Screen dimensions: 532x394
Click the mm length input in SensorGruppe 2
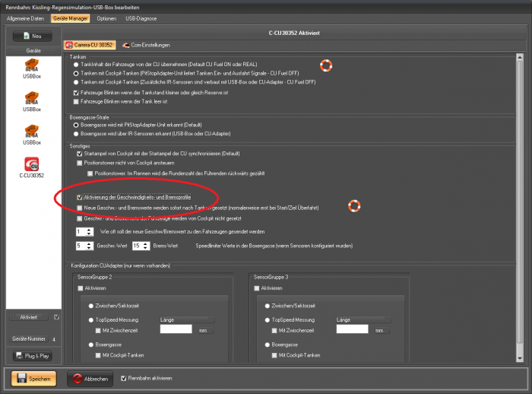(176, 330)
